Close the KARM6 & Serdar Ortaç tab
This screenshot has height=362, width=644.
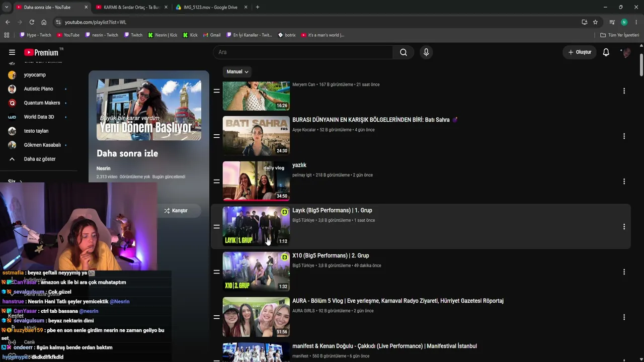[166, 7]
